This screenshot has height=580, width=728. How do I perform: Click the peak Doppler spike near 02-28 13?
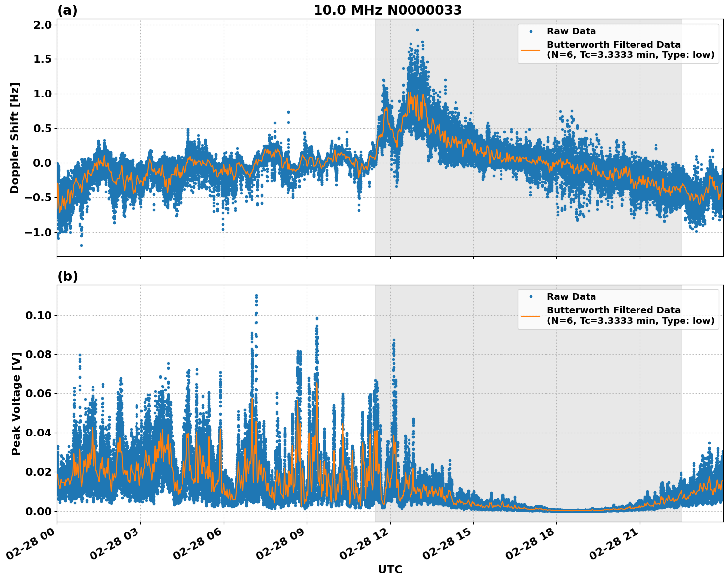tap(416, 30)
